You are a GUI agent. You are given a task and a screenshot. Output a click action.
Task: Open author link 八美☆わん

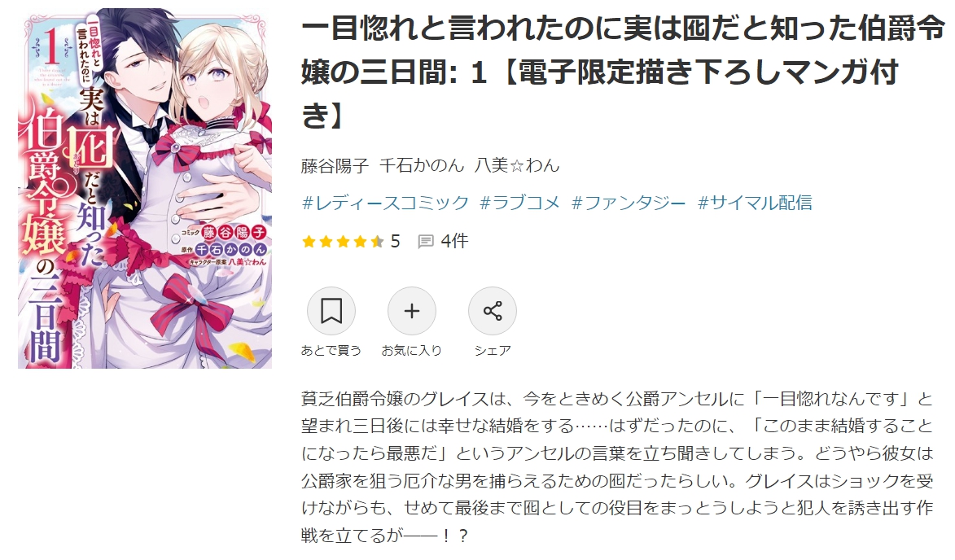516,165
